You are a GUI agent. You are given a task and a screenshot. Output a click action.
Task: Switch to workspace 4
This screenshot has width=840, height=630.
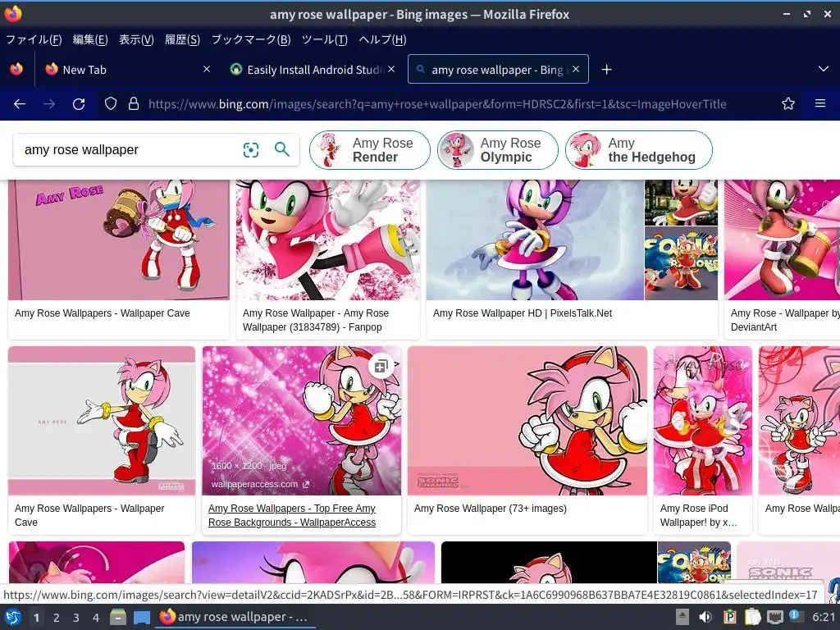point(96,618)
